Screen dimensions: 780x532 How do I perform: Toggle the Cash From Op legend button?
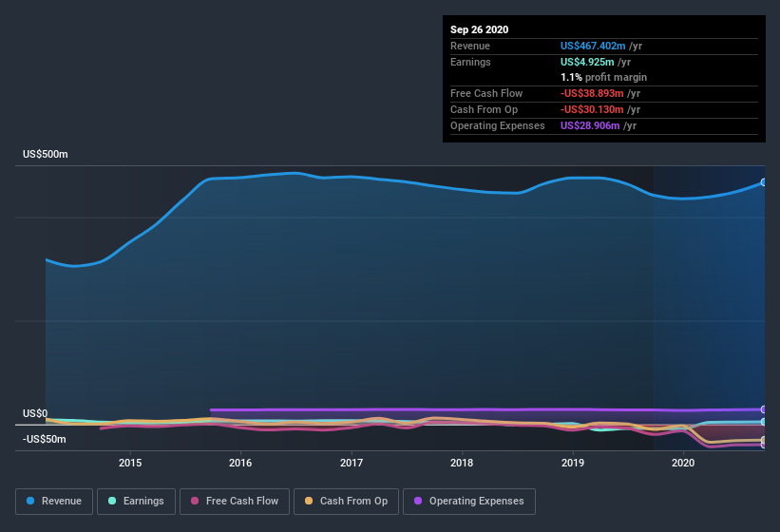coord(346,502)
